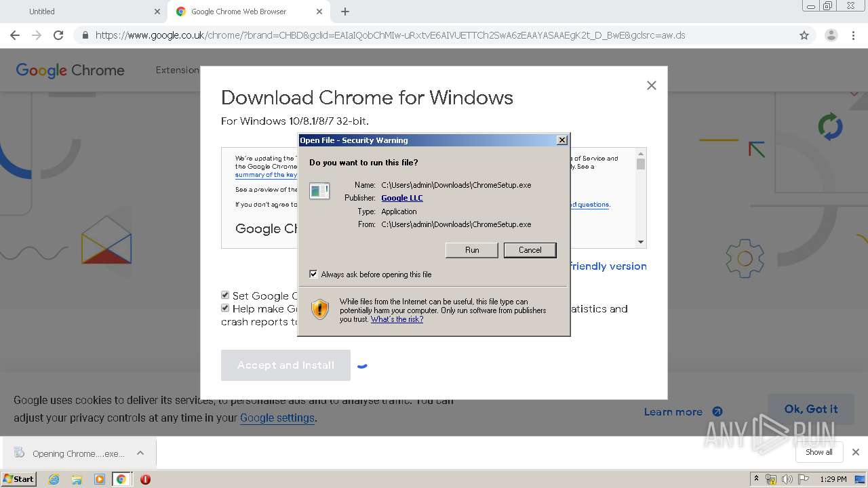Open the What's the risk? link
This screenshot has height=488, width=868.
(397, 319)
